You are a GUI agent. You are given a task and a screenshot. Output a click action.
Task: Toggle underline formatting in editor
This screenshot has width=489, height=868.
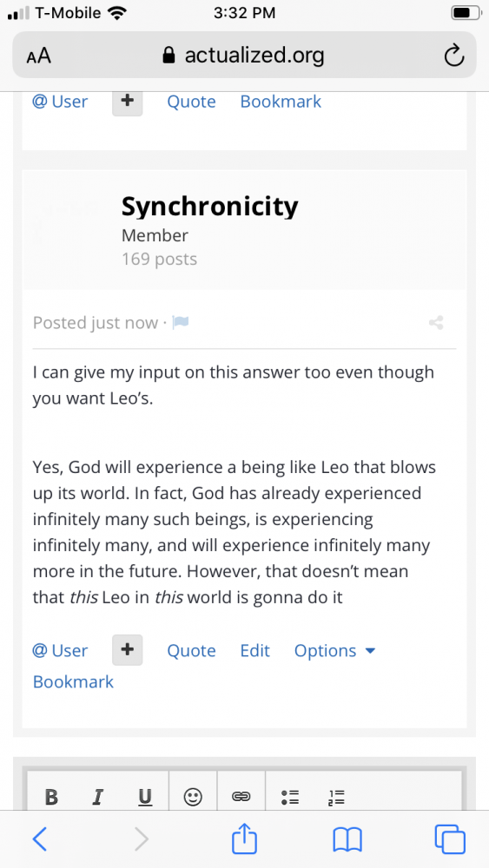[x=144, y=797]
